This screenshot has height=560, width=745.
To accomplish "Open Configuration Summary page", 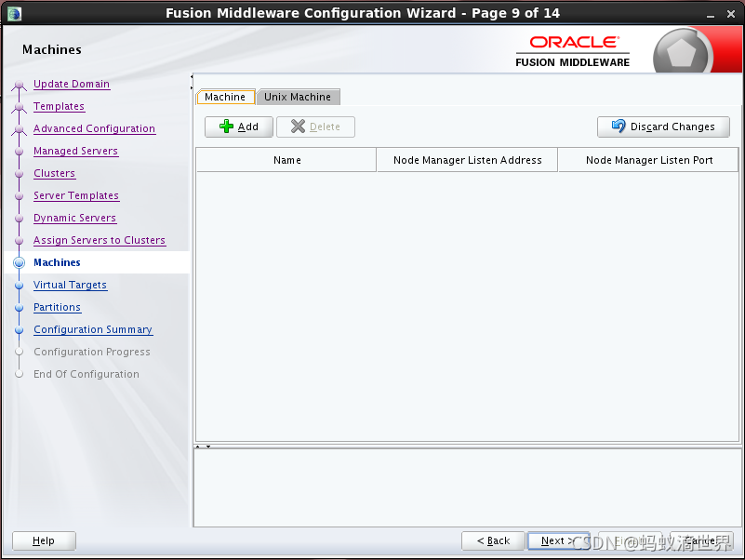I will tap(93, 330).
